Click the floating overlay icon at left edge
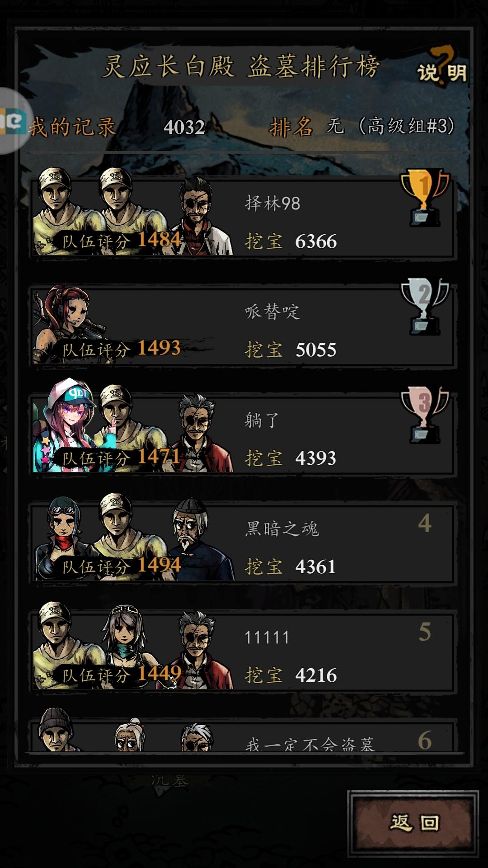The height and width of the screenshot is (868, 488). 14,121
